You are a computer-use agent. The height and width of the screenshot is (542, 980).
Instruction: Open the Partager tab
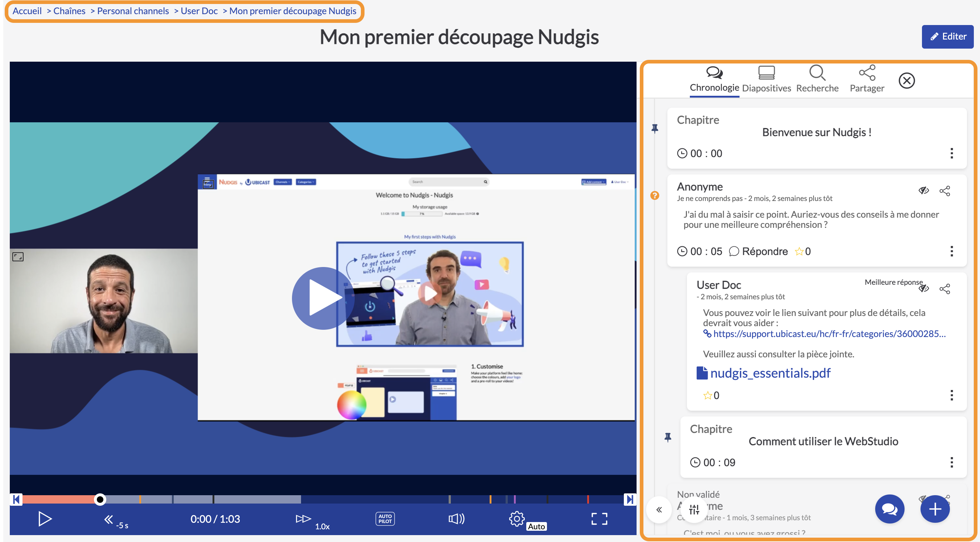coord(867,79)
